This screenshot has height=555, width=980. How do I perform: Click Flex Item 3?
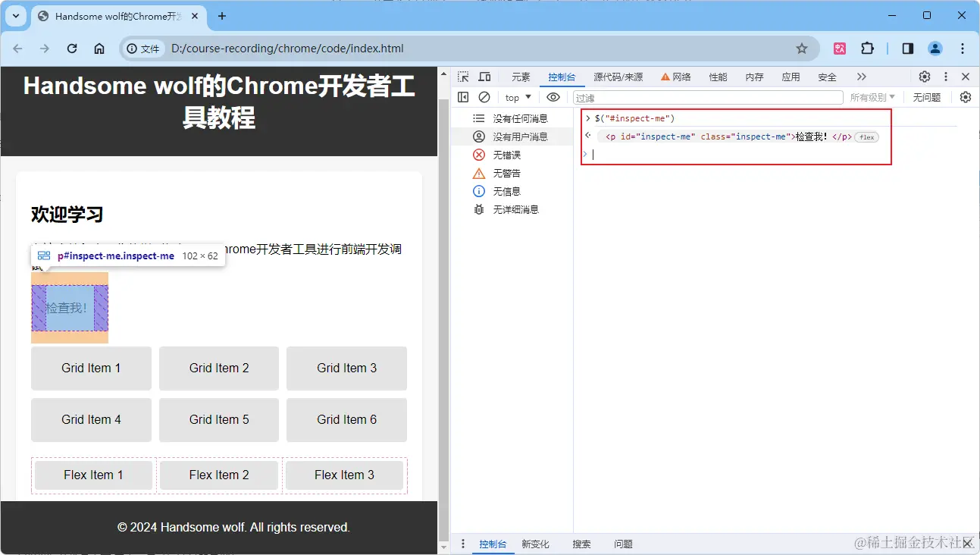(344, 475)
